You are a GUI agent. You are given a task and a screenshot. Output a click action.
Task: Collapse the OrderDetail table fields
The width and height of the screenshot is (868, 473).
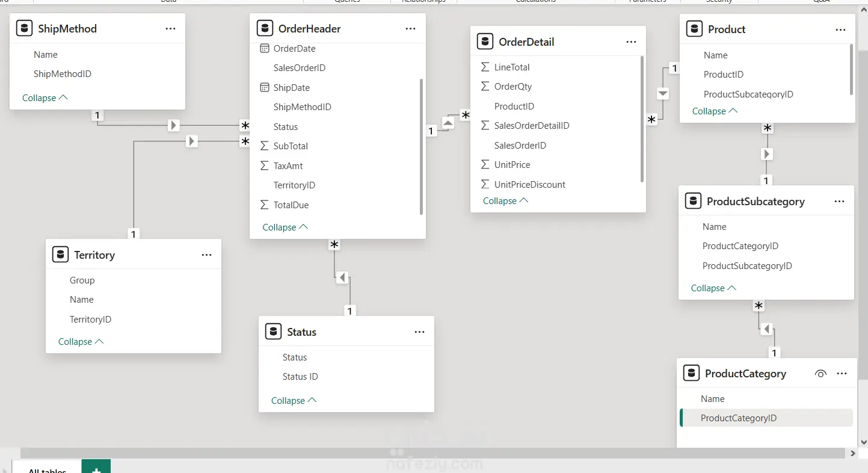505,201
